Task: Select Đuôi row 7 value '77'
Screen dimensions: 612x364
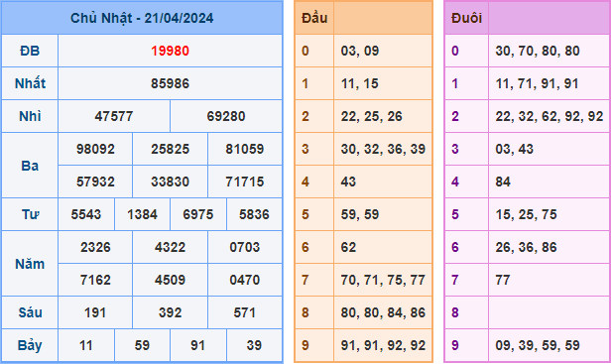Action: [x=503, y=280]
